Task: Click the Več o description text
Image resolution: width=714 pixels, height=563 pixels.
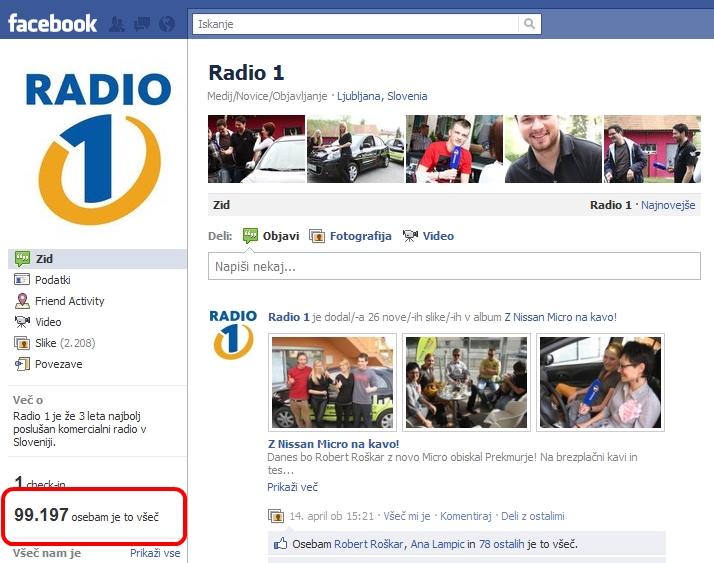Action: click(x=80, y=429)
